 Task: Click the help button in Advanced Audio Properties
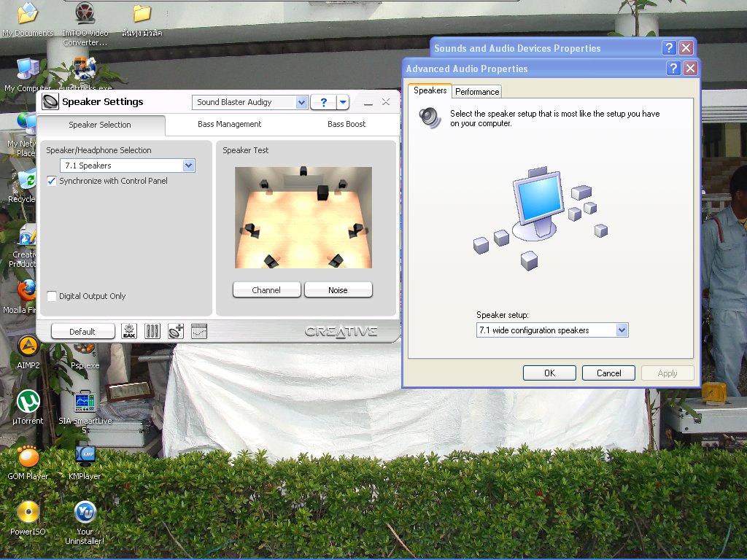coord(673,68)
